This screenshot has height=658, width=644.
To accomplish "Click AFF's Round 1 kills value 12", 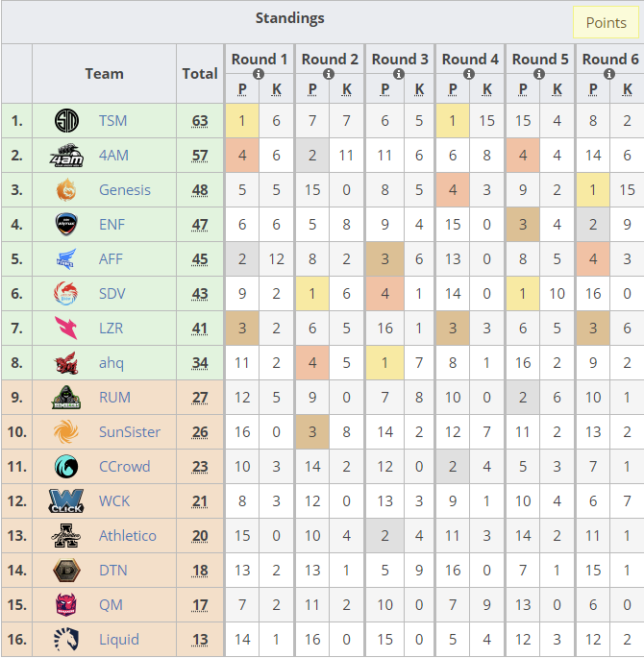I will [x=276, y=259].
